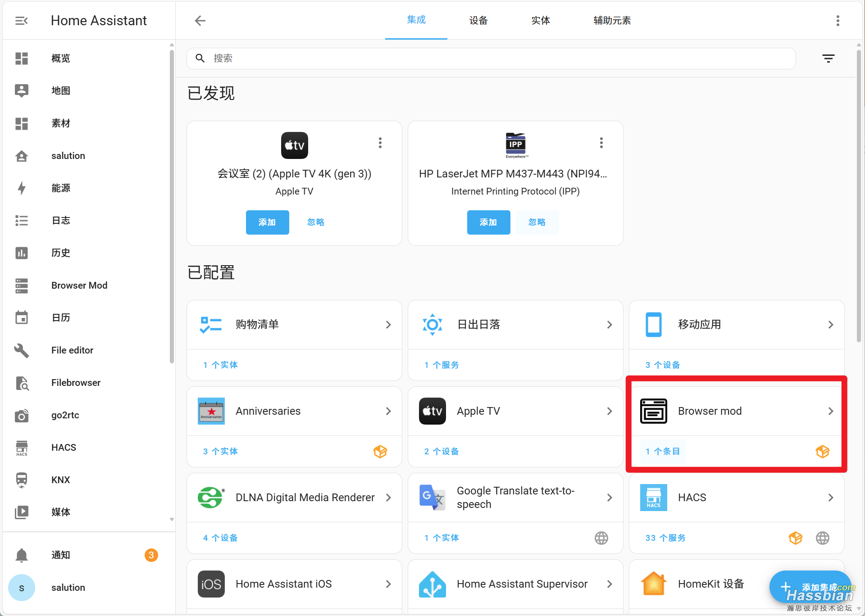Go back with the arrow icon
The height and width of the screenshot is (616, 865).
(x=200, y=21)
